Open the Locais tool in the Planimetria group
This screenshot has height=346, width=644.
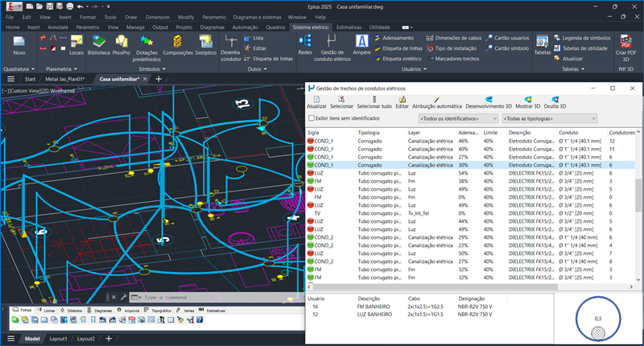pyautogui.click(x=76, y=45)
